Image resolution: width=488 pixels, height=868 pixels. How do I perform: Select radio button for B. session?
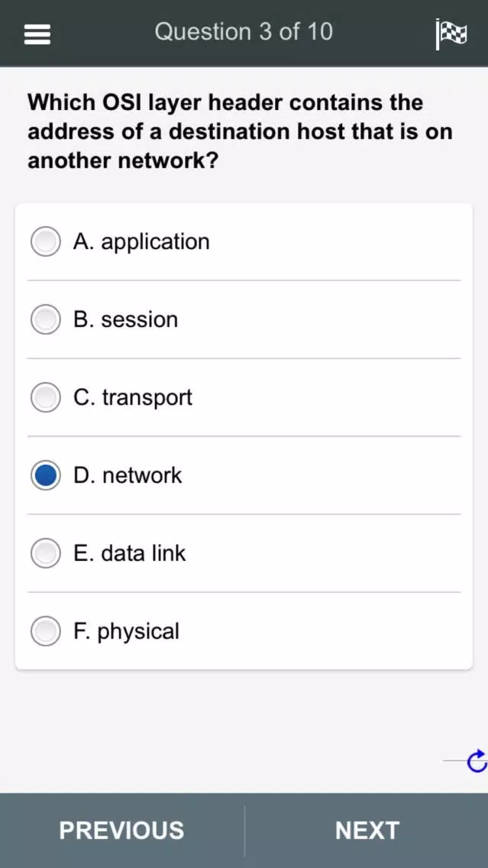click(46, 319)
